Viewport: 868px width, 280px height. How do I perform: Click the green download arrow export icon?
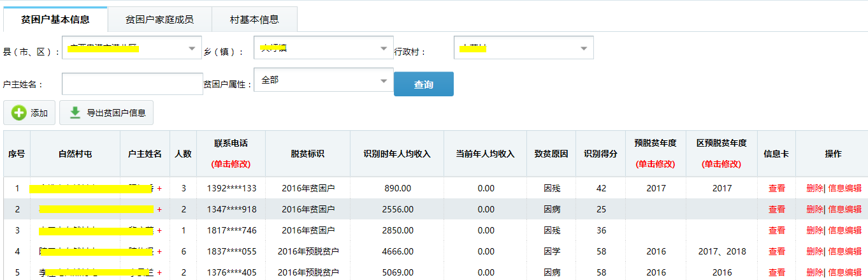point(75,113)
